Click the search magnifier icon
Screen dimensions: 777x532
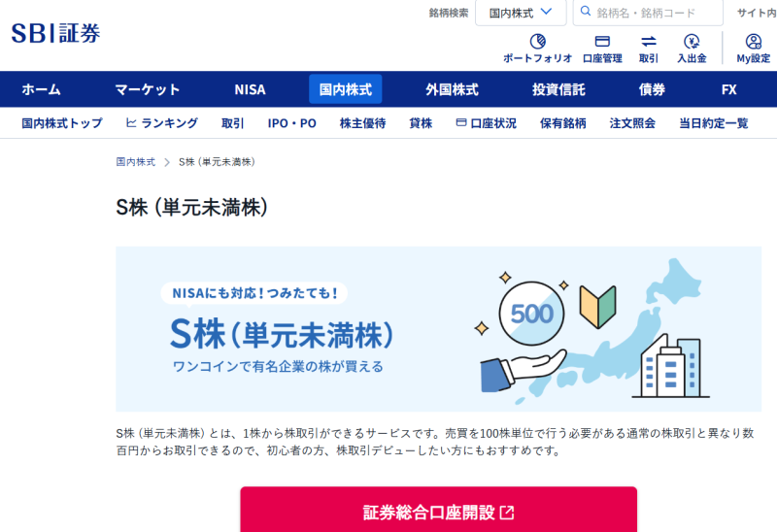pos(586,12)
